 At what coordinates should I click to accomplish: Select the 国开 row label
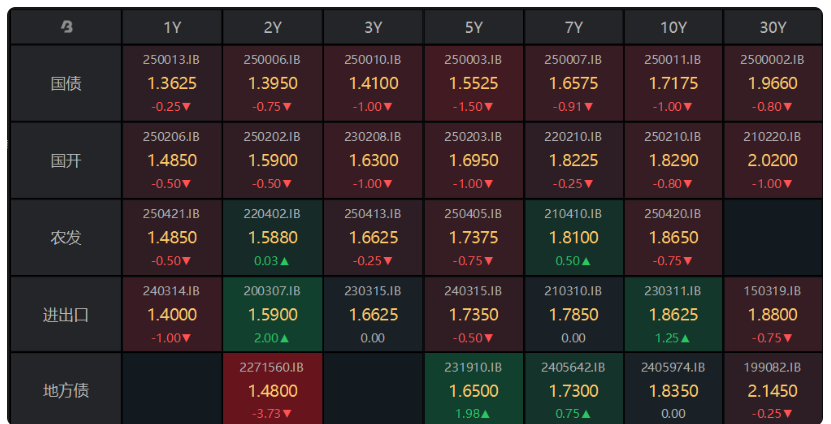[67, 160]
